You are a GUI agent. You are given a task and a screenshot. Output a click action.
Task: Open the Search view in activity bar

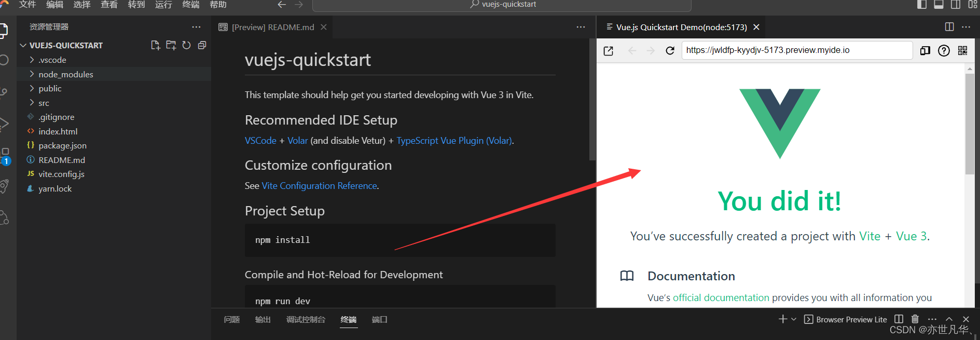tap(3, 60)
